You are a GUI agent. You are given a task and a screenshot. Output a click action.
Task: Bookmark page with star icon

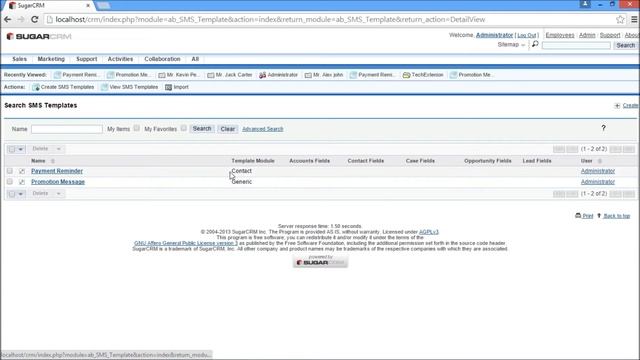(x=620, y=20)
